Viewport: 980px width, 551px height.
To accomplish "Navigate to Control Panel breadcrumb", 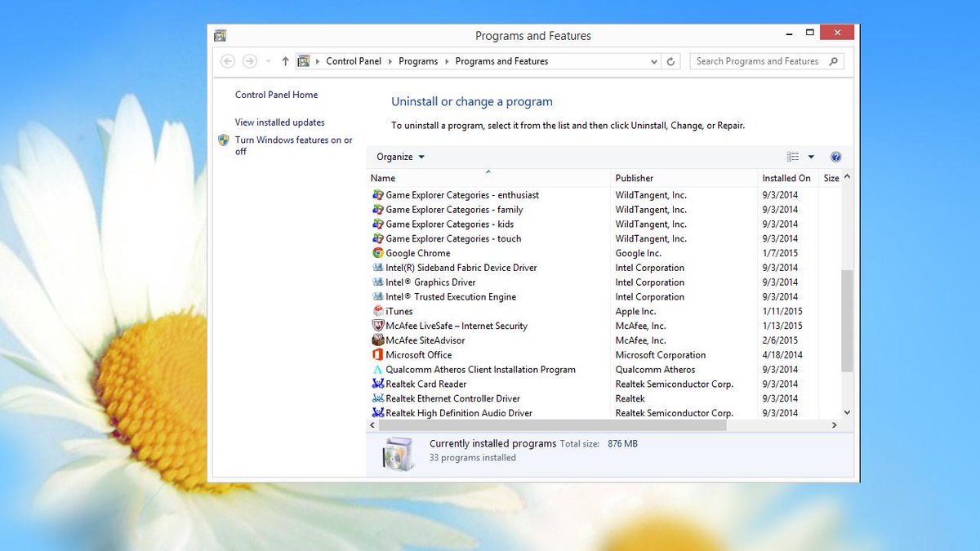I will pyautogui.click(x=354, y=61).
